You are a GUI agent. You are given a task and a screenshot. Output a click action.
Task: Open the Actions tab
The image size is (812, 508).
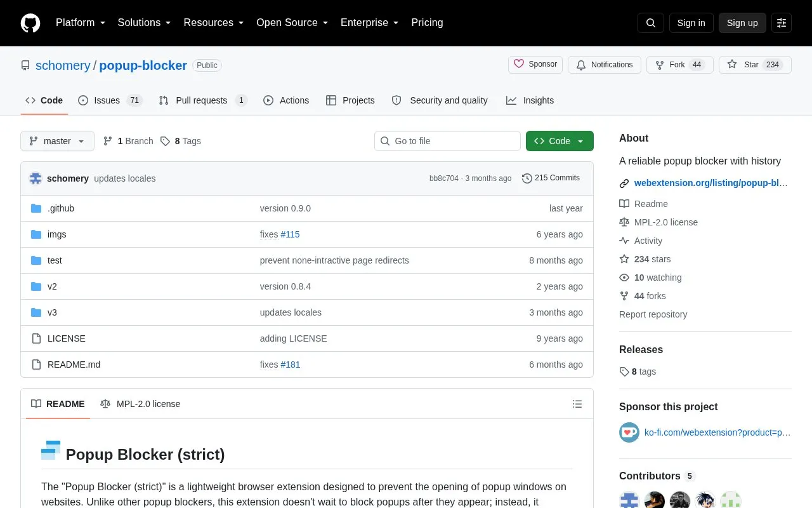pos(286,100)
